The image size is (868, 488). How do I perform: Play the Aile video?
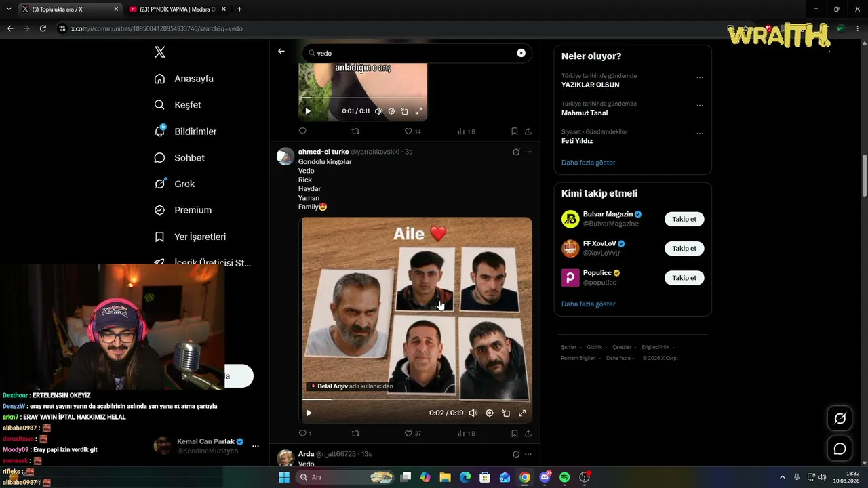coord(309,413)
